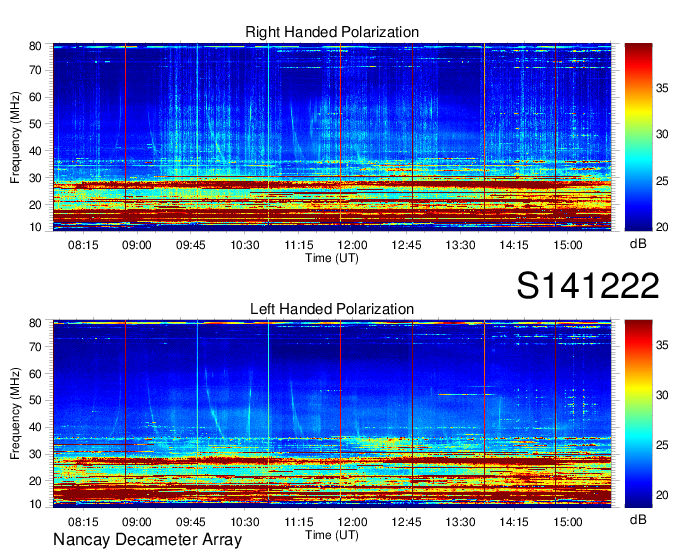The width and height of the screenshot is (680, 552).
Task: Select 09:45 time tick on Right Handed plot
Action: point(191,245)
